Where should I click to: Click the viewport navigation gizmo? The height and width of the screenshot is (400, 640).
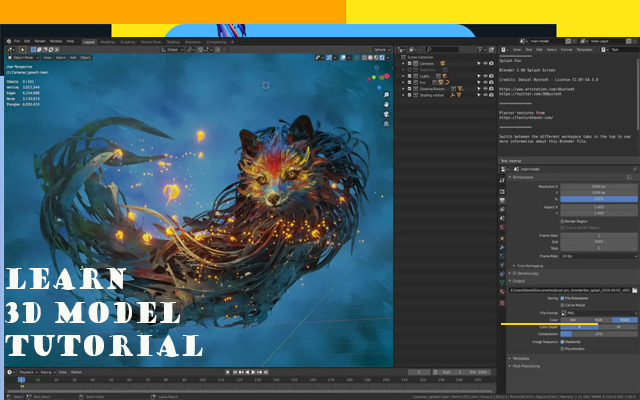(379, 76)
